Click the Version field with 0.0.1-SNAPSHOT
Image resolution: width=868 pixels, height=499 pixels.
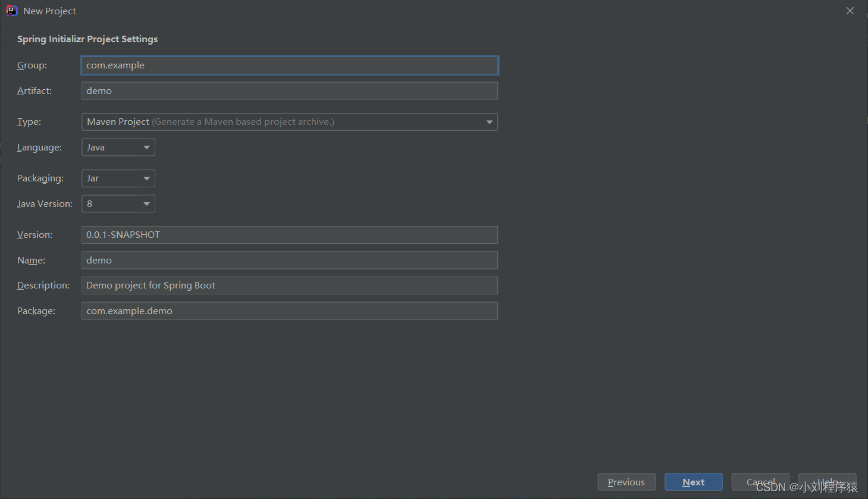coord(290,235)
